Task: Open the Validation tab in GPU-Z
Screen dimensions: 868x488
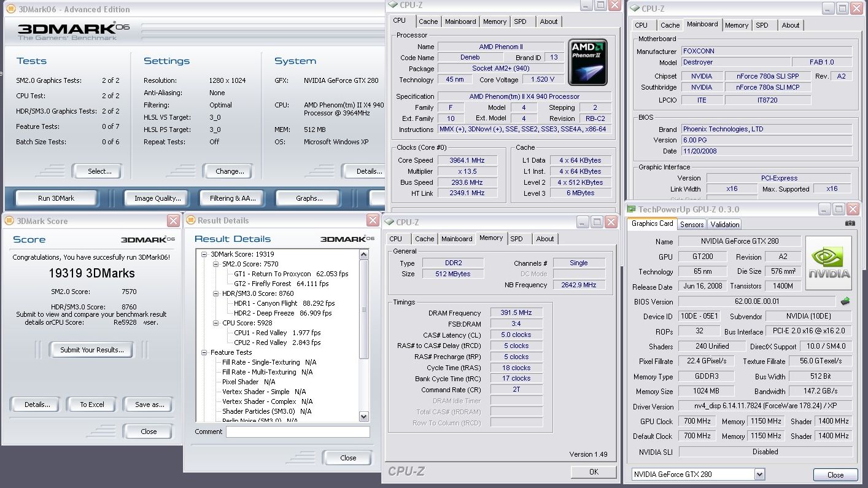Action: click(725, 225)
